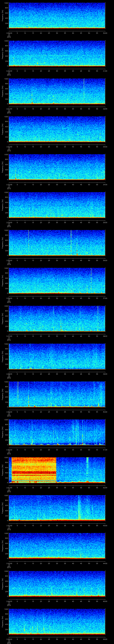Click the 46:00 end time label
This screenshot has height=644, width=114.
tap(105, 639)
